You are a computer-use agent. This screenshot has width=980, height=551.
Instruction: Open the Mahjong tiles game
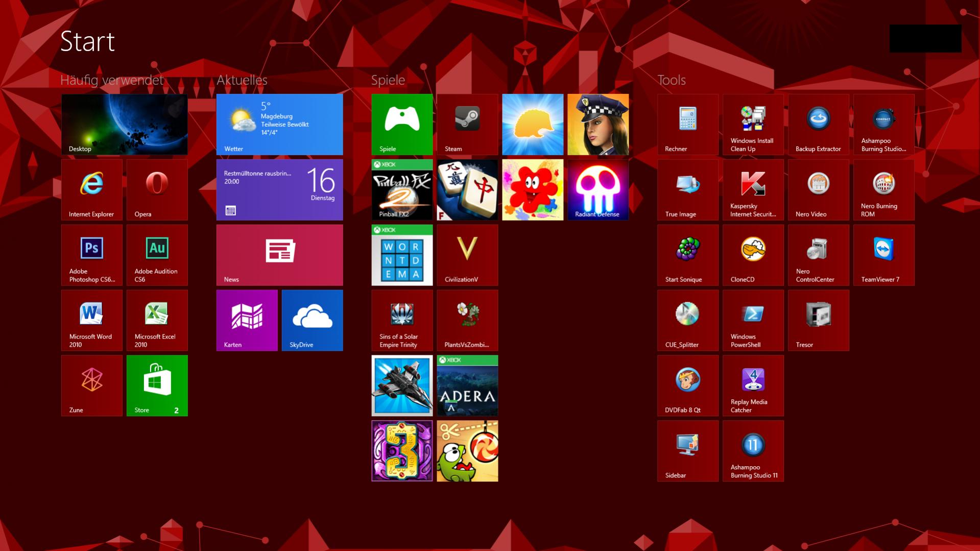pos(468,189)
